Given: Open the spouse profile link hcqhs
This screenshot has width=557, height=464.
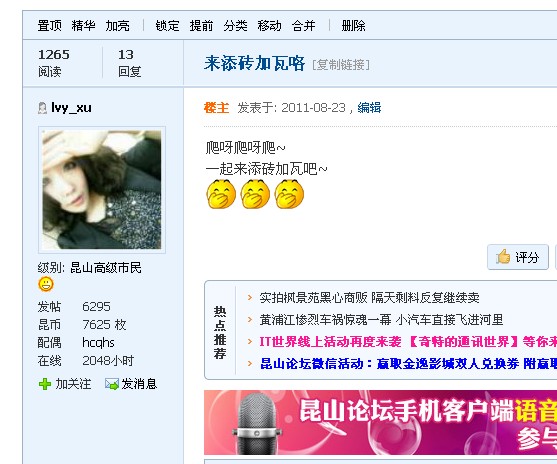Looking at the screenshot, I should (x=98, y=342).
